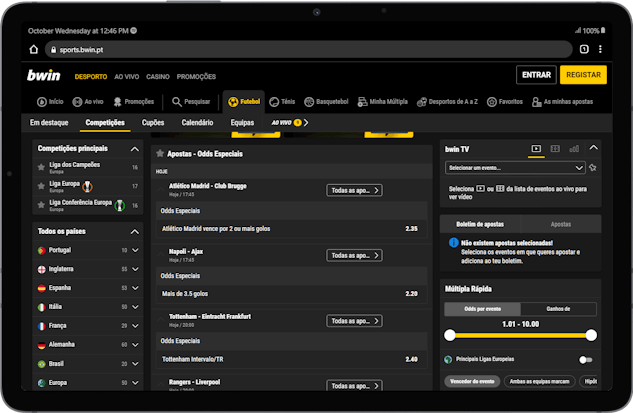Favorite Liga Europa with the star
The width and height of the screenshot is (633, 413).
[x=41, y=186]
